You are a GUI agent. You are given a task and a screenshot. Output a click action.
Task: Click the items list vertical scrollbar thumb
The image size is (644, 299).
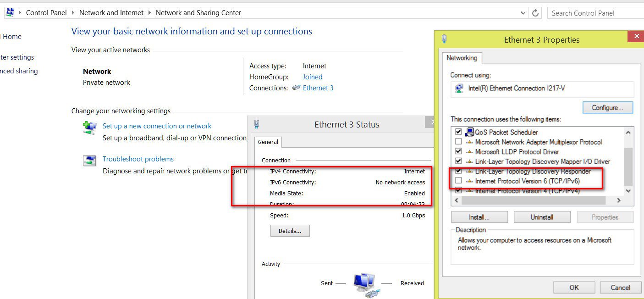(x=628, y=167)
